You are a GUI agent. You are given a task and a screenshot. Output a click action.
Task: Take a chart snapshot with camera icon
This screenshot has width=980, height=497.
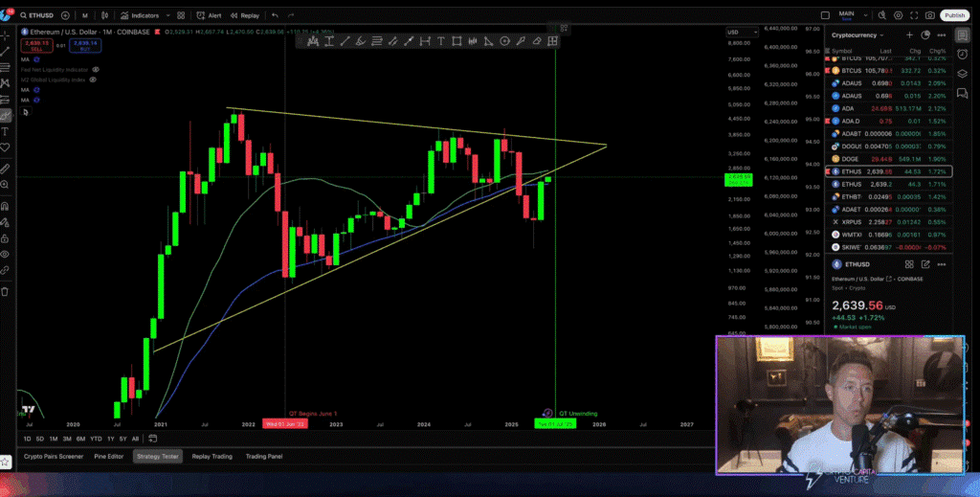coord(930,15)
